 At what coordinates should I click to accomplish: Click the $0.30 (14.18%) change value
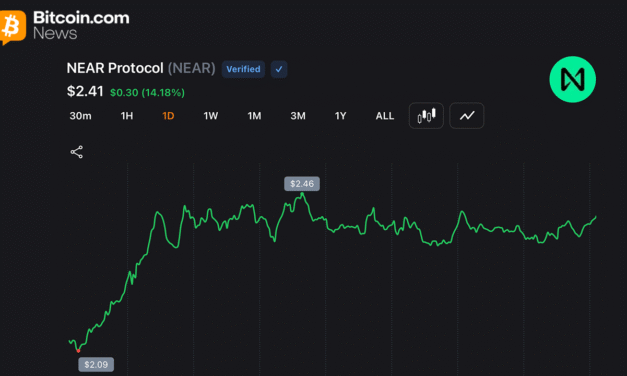click(x=147, y=93)
